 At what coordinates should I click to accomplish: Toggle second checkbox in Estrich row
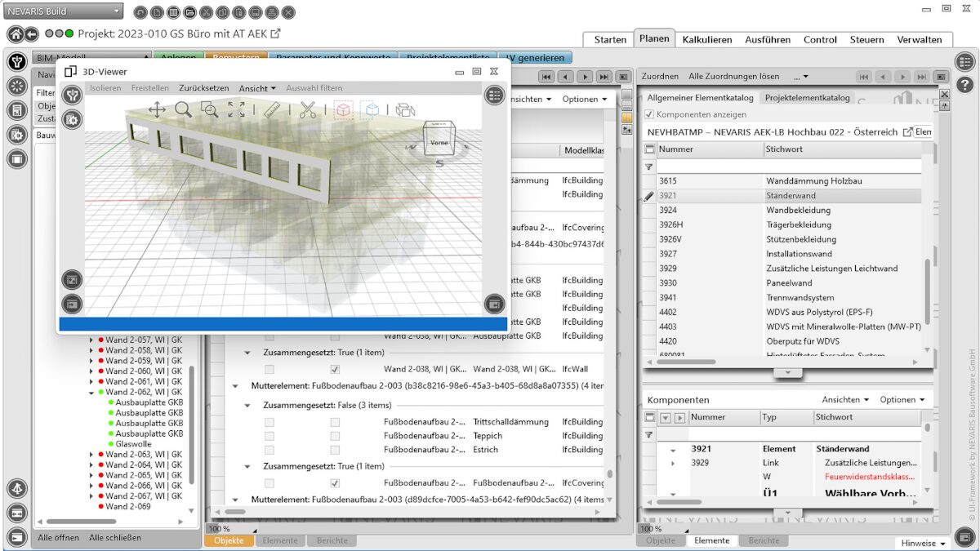[x=335, y=449]
